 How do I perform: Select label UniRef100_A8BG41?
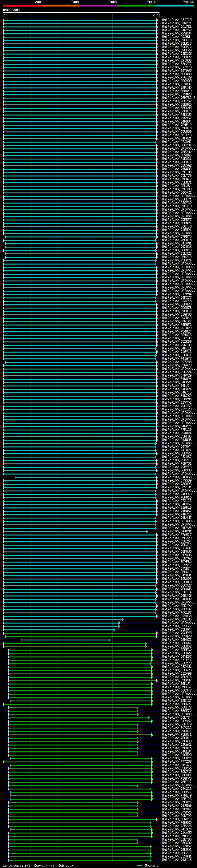[x=177, y=643]
